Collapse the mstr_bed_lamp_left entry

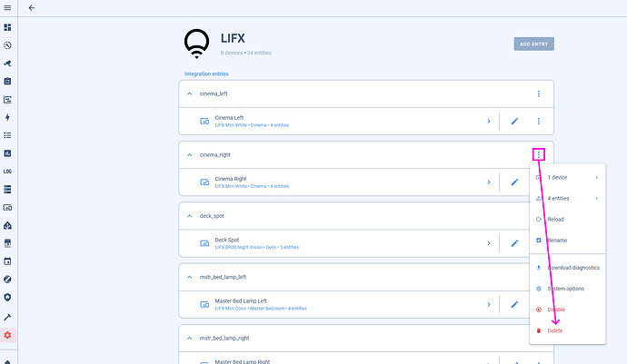tap(190, 277)
